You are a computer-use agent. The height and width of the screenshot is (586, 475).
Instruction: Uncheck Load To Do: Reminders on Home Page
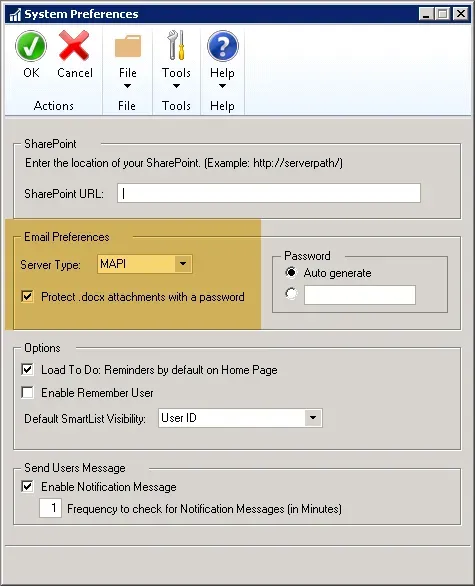coord(27,370)
